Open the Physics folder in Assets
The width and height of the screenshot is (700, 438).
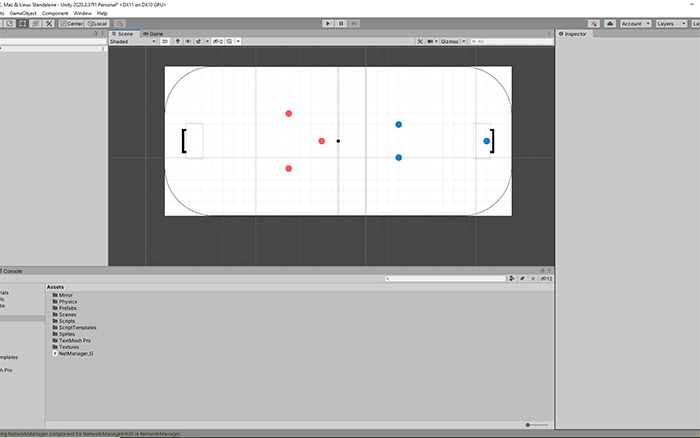pos(65,302)
